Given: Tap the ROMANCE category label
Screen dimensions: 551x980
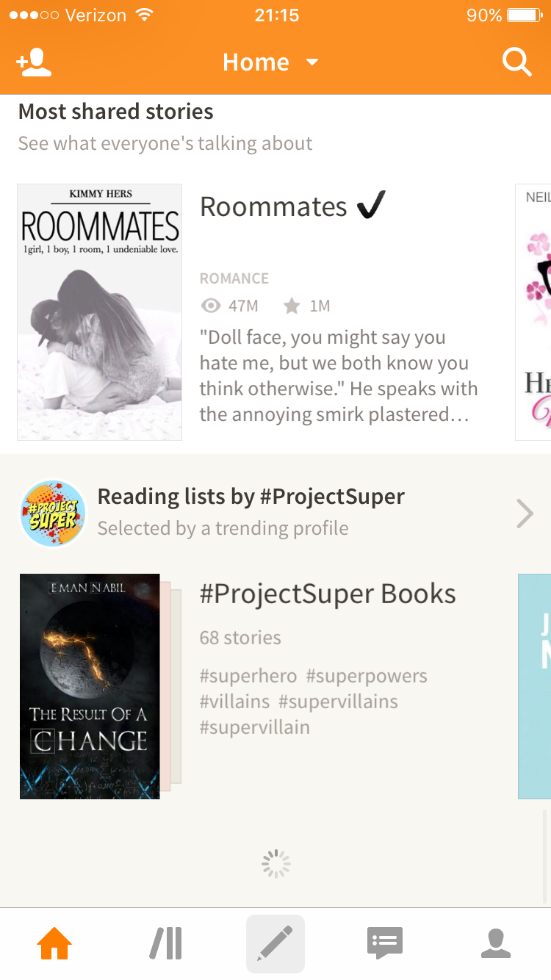Looking at the screenshot, I should 234,278.
